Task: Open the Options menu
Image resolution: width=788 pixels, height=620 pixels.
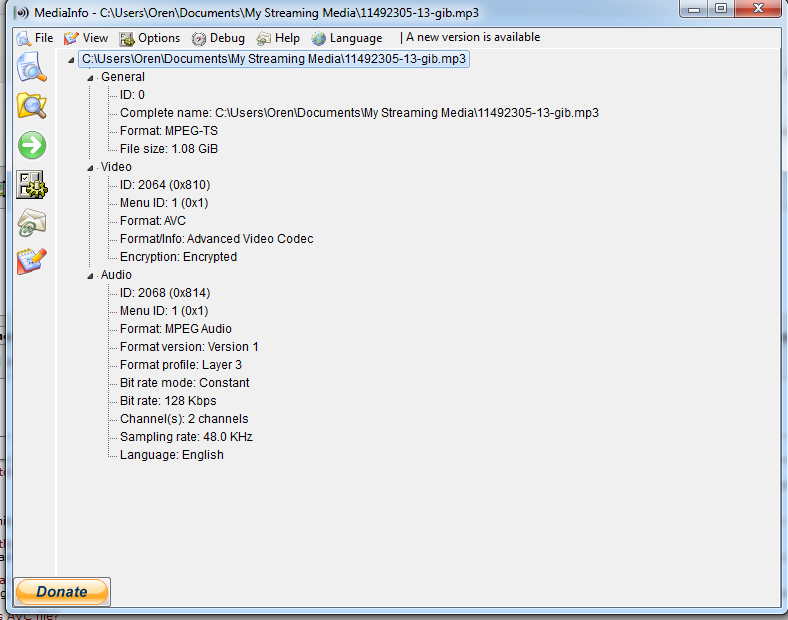Action: (149, 38)
